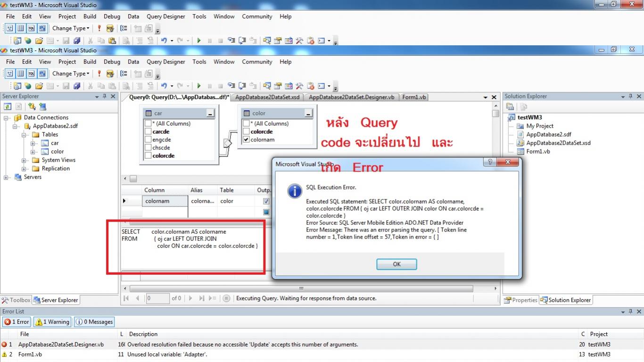Click Verify SQL Syntax icon in front window

tap(110, 74)
